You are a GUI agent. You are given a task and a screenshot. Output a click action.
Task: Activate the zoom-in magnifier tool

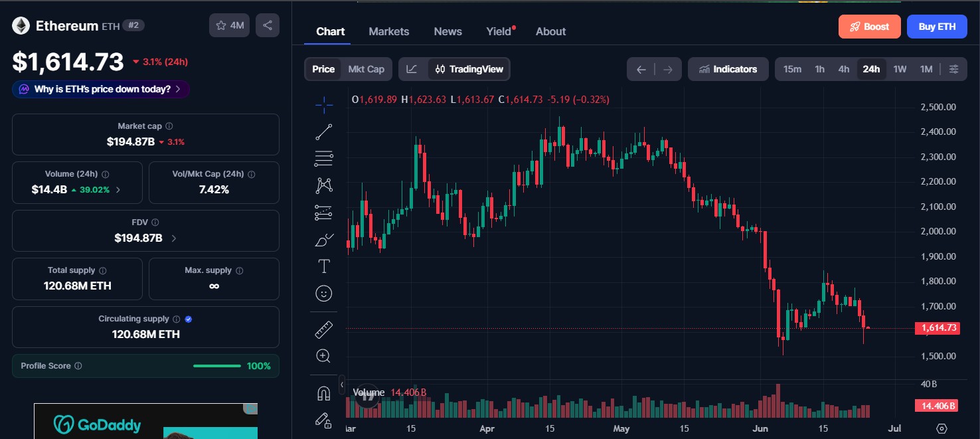pyautogui.click(x=324, y=356)
